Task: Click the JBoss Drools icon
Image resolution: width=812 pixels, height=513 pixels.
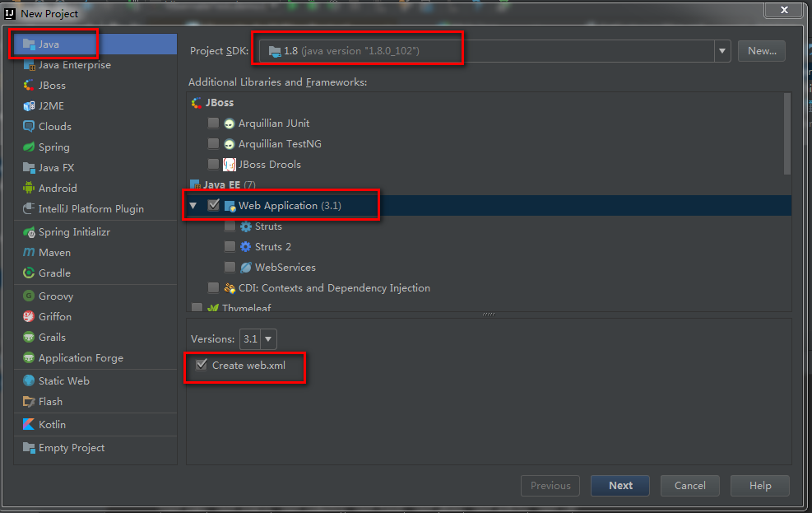Action: click(x=230, y=165)
